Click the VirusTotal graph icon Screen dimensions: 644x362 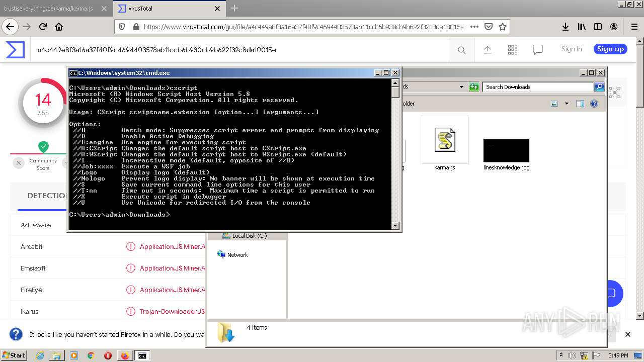coord(615,93)
